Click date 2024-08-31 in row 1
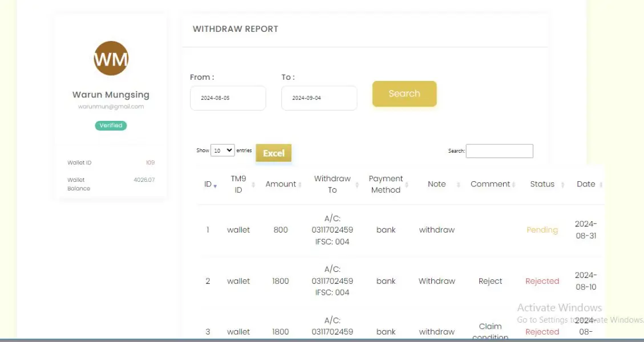Screen dimensions: 644x342 point(586,230)
